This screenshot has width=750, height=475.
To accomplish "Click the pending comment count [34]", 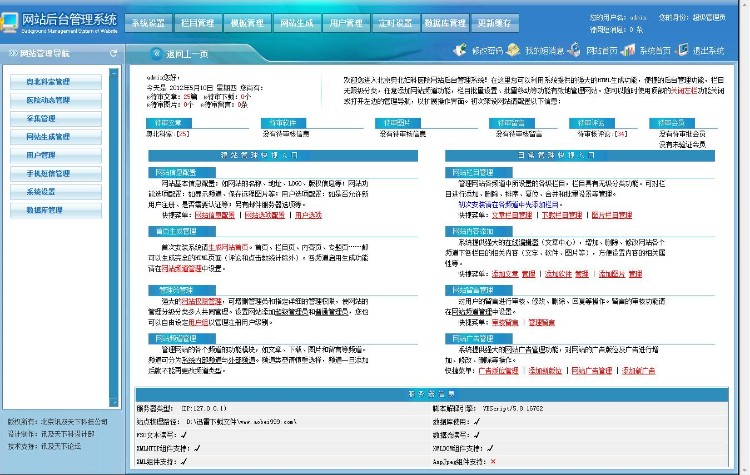I will click(x=621, y=134).
